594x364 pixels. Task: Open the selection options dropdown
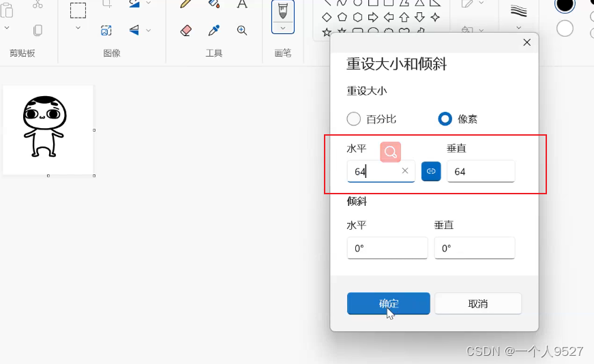pyautogui.click(x=78, y=28)
